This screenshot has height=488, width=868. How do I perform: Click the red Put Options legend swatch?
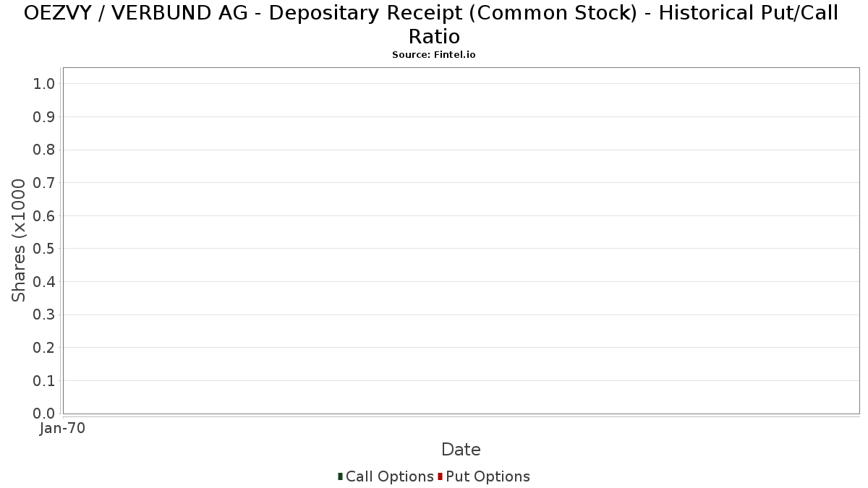pos(440,476)
